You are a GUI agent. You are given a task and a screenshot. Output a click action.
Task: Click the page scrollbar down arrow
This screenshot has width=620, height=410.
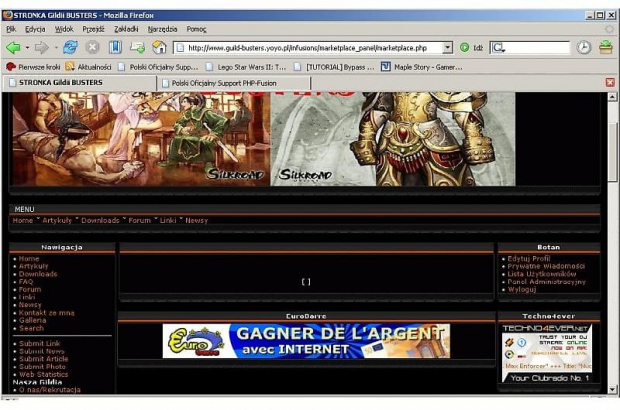click(612, 389)
